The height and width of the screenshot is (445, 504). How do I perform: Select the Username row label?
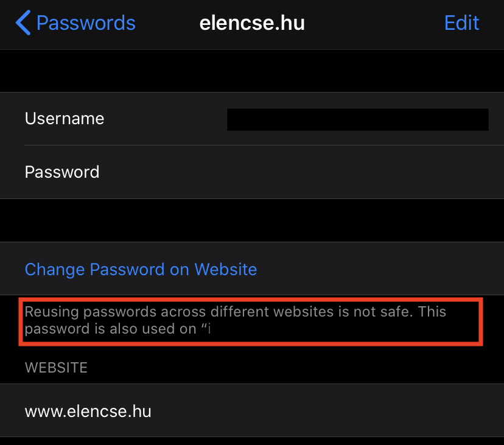click(x=65, y=118)
